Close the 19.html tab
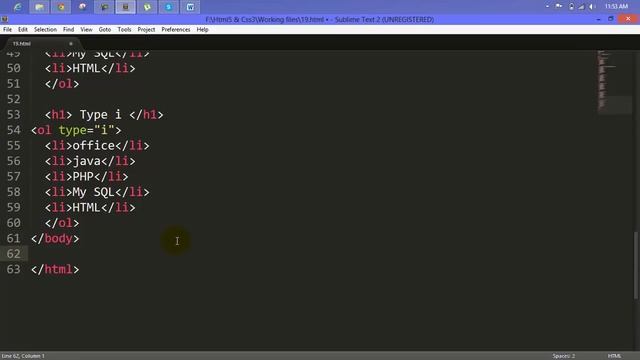640x360 pixels. point(71,44)
